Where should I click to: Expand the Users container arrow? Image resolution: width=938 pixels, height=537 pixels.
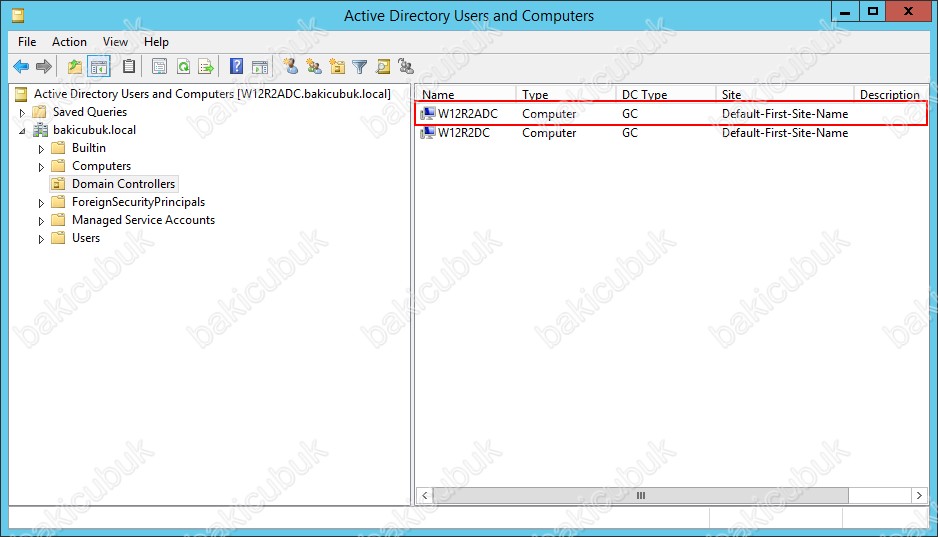click(41, 238)
